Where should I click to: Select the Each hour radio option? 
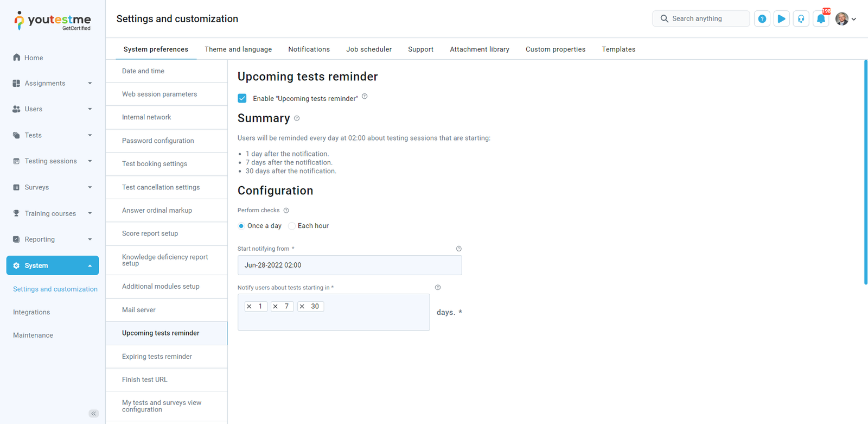click(292, 226)
